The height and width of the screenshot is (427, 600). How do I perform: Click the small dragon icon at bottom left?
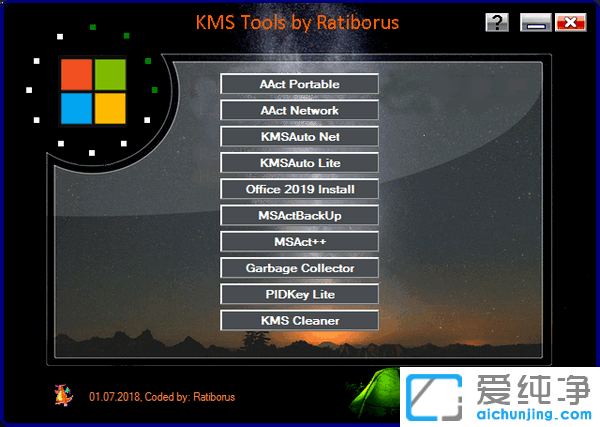click(x=64, y=395)
